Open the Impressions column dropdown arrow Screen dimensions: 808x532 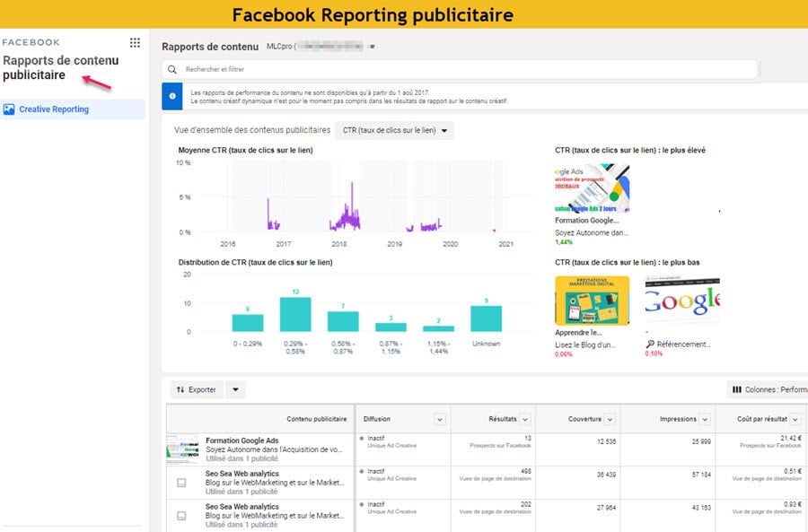pos(705,419)
